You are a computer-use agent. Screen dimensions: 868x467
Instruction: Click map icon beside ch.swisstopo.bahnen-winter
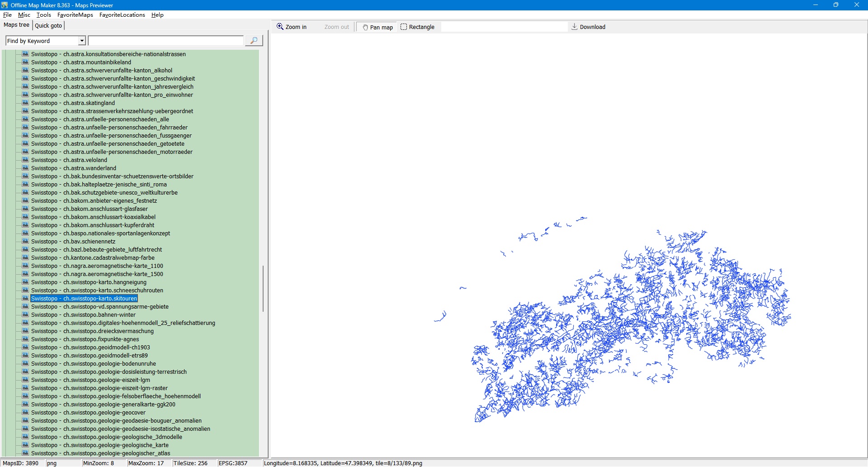tap(25, 315)
